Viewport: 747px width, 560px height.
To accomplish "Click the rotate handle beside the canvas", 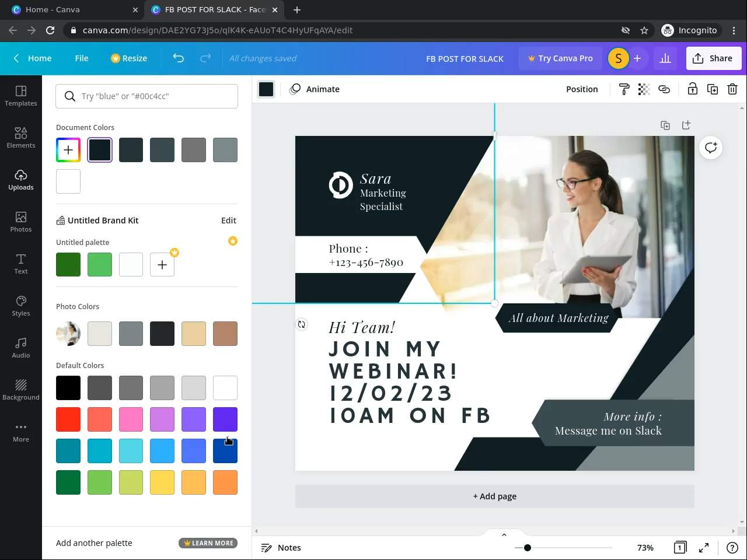I will pyautogui.click(x=302, y=324).
